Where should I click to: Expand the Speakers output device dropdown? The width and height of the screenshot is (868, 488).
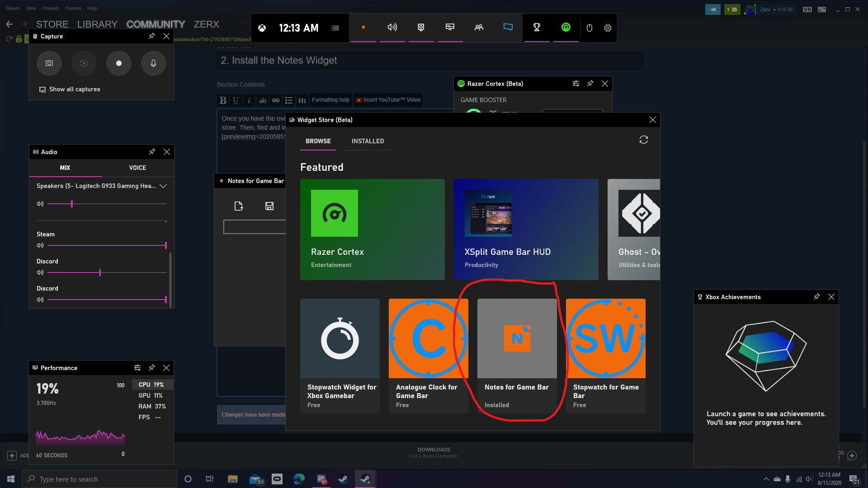[163, 186]
